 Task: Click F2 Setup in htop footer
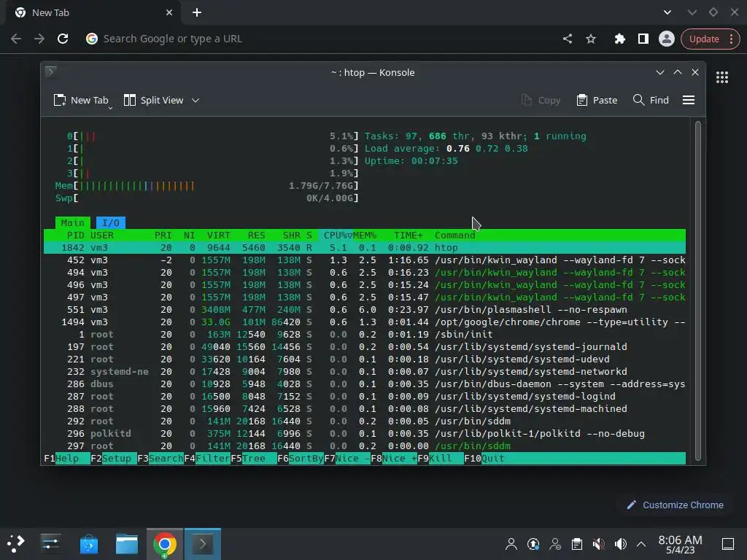pos(113,458)
